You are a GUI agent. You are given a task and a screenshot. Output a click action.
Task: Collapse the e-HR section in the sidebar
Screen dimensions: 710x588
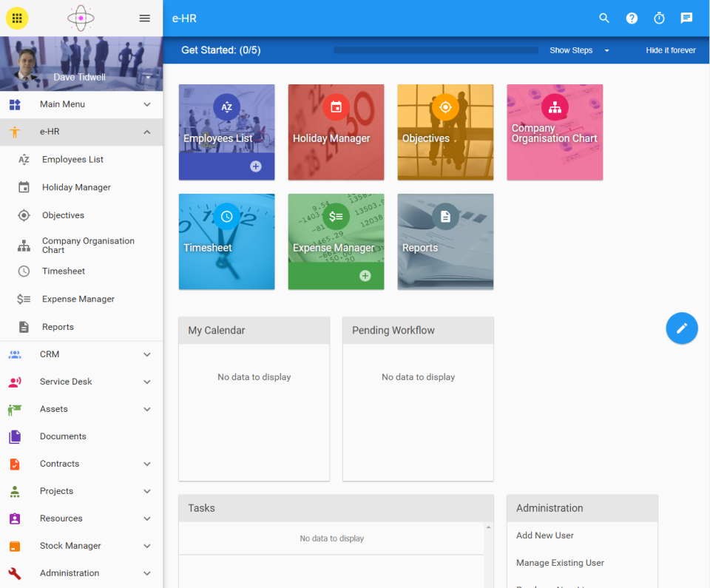(146, 131)
